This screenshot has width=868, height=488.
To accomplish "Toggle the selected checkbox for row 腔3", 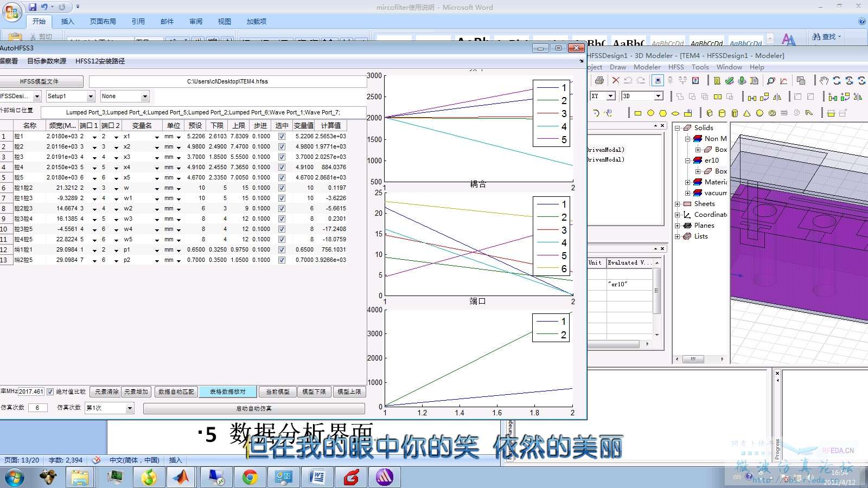I will pos(282,157).
